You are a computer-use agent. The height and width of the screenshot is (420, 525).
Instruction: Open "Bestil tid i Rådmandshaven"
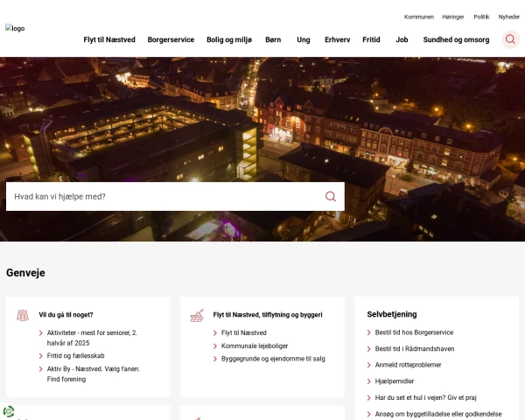point(415,348)
